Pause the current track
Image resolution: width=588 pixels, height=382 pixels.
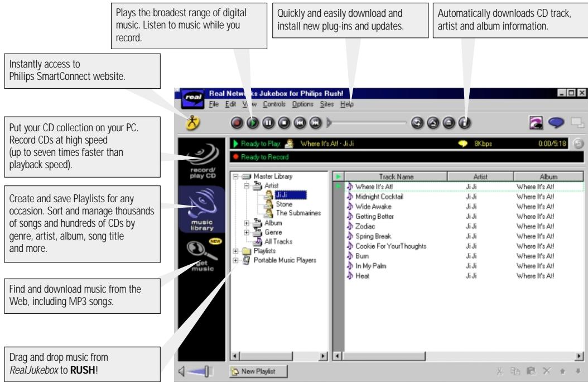pyautogui.click(x=268, y=123)
